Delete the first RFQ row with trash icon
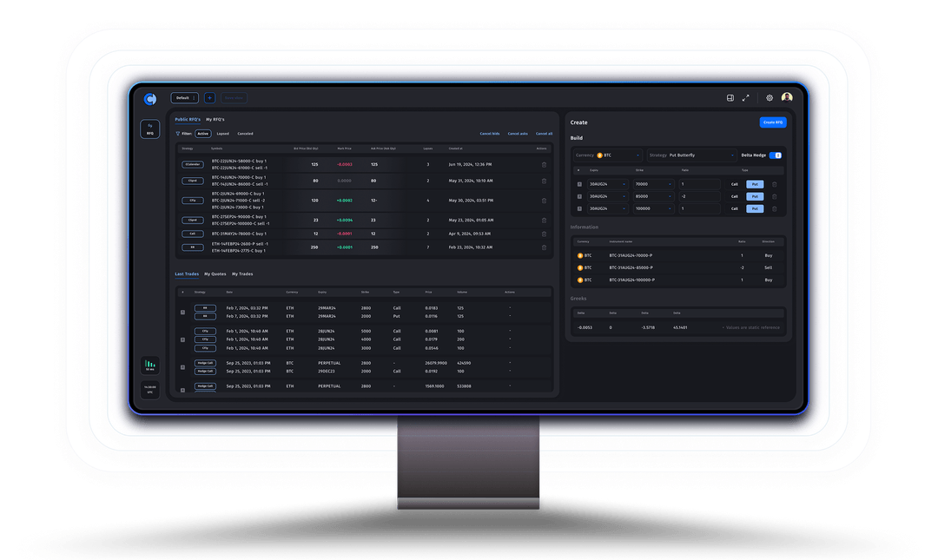 coord(544,165)
